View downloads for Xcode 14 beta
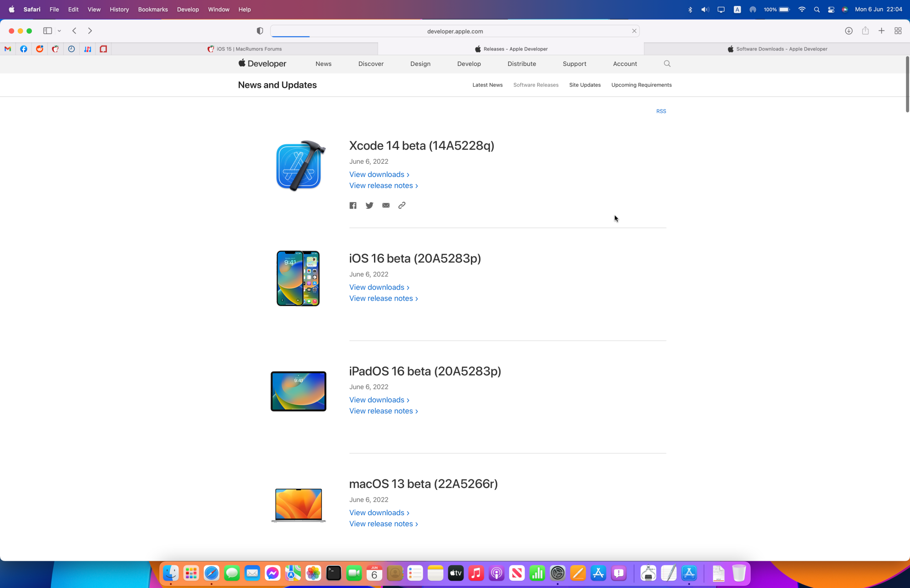 click(379, 175)
